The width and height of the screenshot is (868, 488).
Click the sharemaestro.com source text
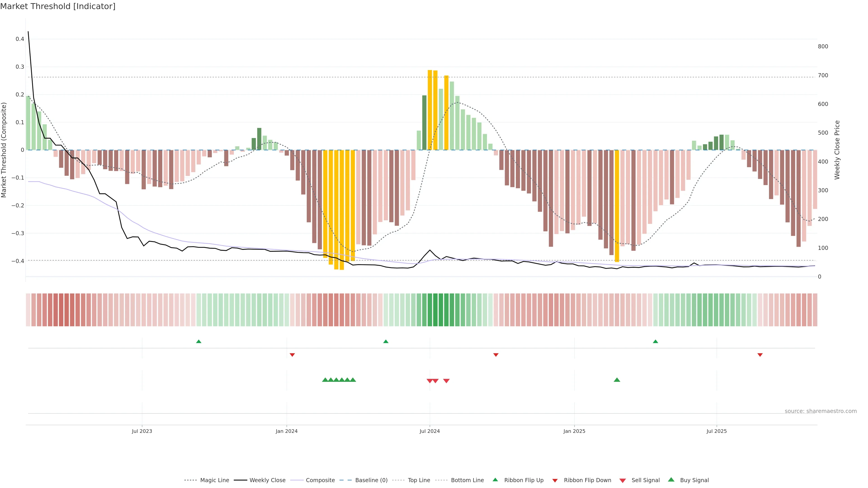pyautogui.click(x=821, y=411)
